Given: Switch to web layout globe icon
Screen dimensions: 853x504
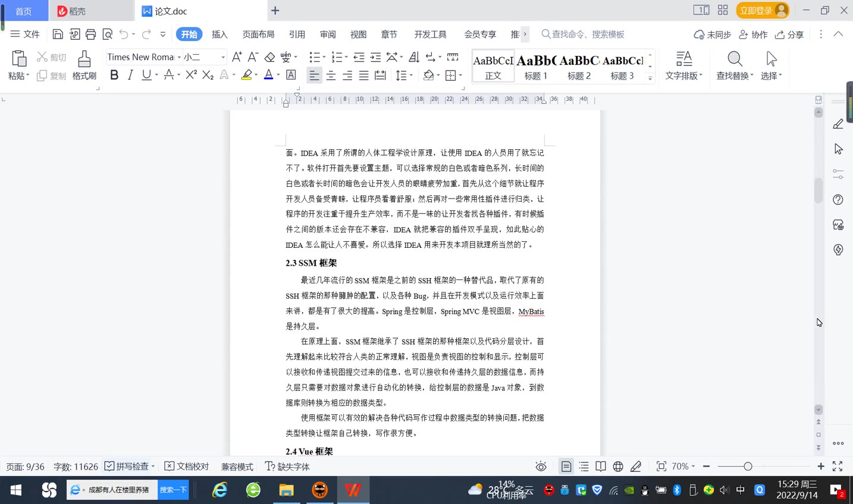Looking at the screenshot, I should pos(618,467).
